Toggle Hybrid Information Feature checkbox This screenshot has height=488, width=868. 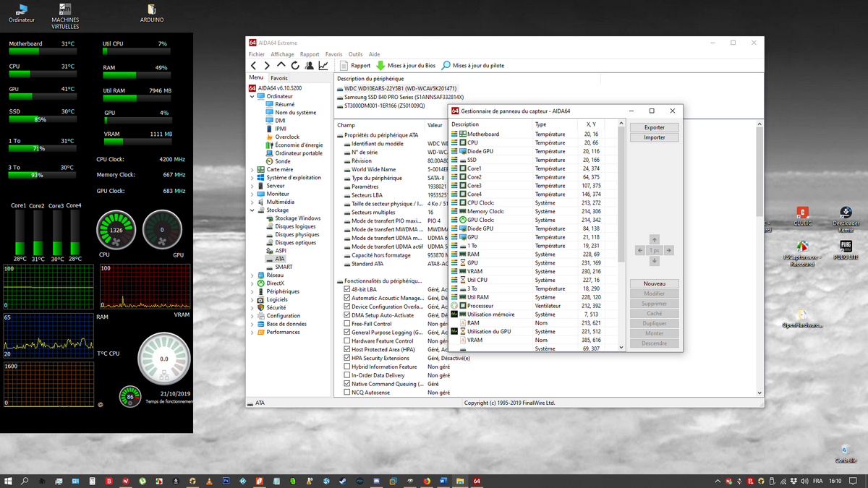click(347, 367)
